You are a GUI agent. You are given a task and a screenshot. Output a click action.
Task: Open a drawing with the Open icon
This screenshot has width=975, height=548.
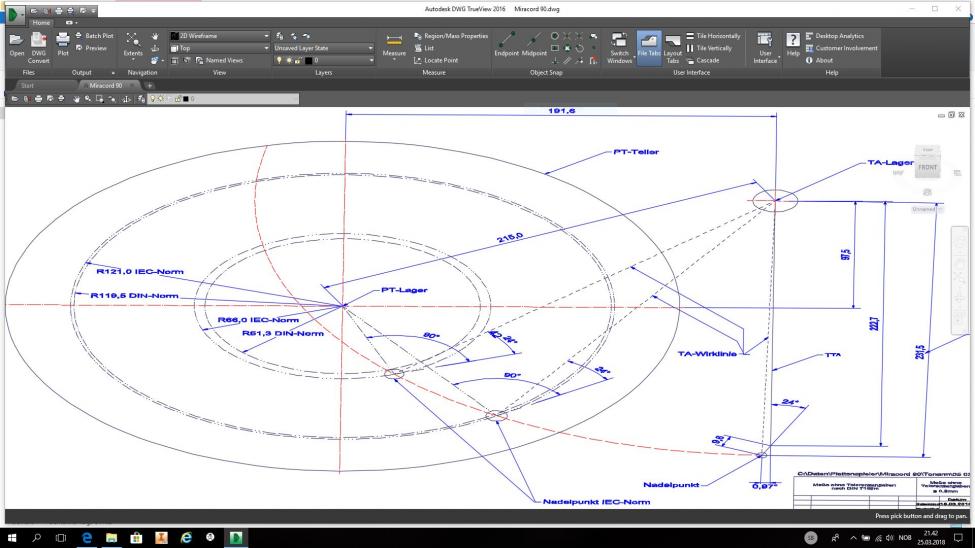[x=17, y=42]
